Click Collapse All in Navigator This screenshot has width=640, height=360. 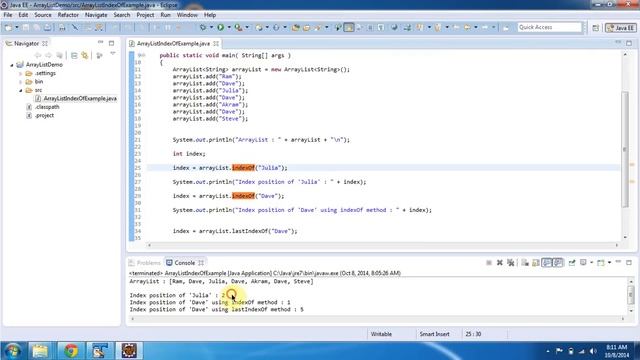pos(74,55)
